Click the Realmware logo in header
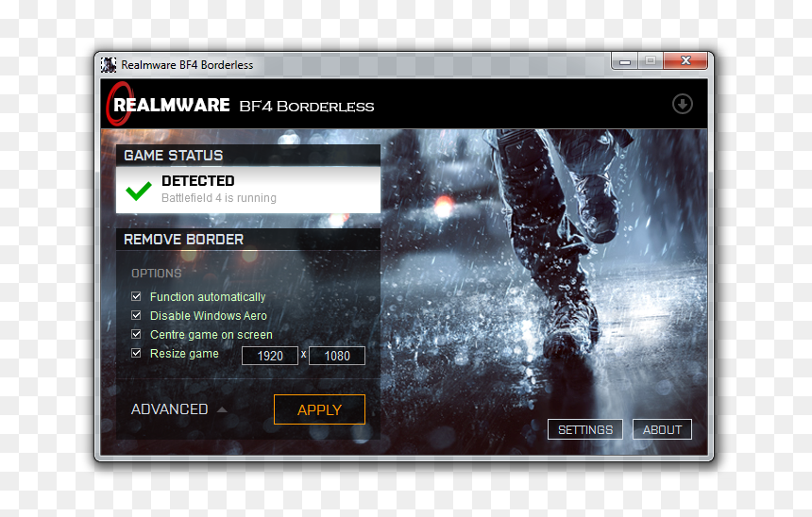The height and width of the screenshot is (517, 812). pyautogui.click(x=168, y=105)
